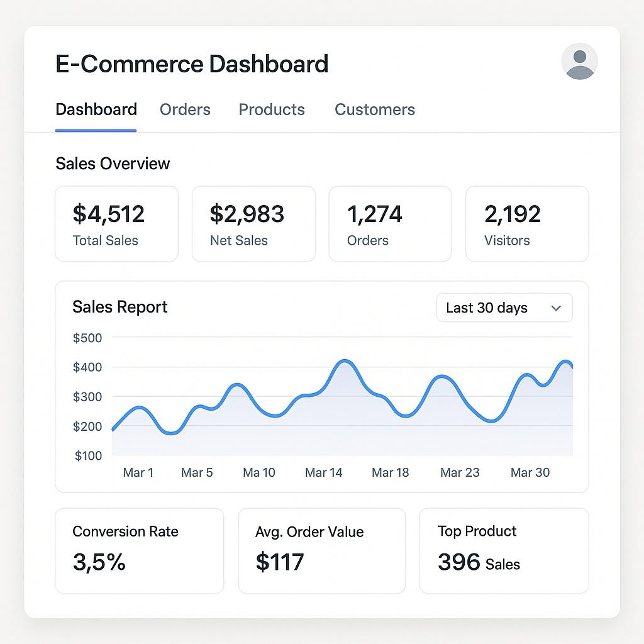Click the Mar 1 x-axis date label
Screen dimensions: 644x644
[138, 472]
